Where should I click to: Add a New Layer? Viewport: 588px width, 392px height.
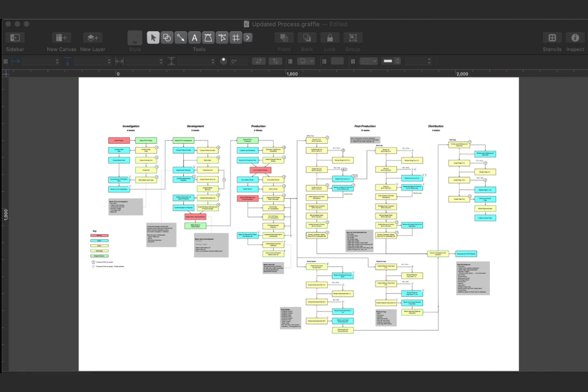pos(93,37)
